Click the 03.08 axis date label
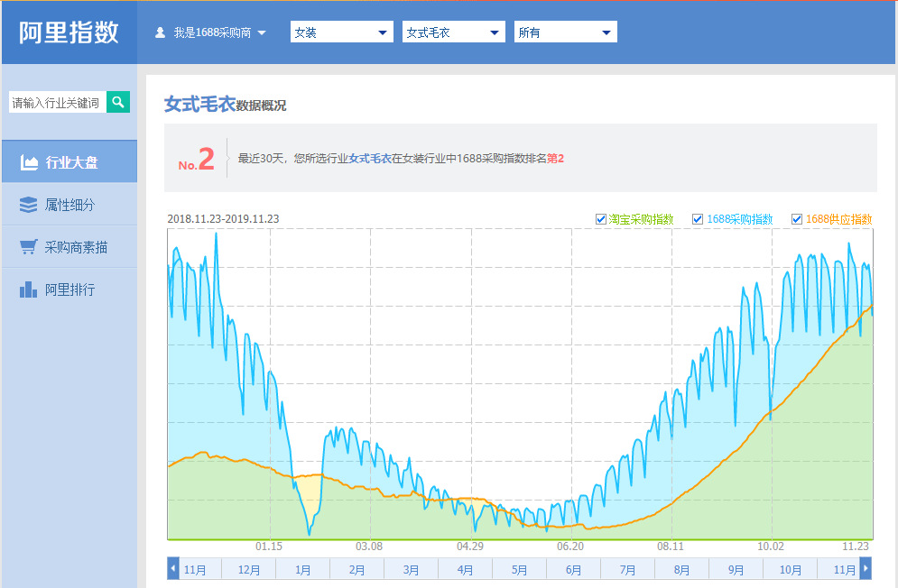Image resolution: width=898 pixels, height=588 pixels. pos(369,547)
